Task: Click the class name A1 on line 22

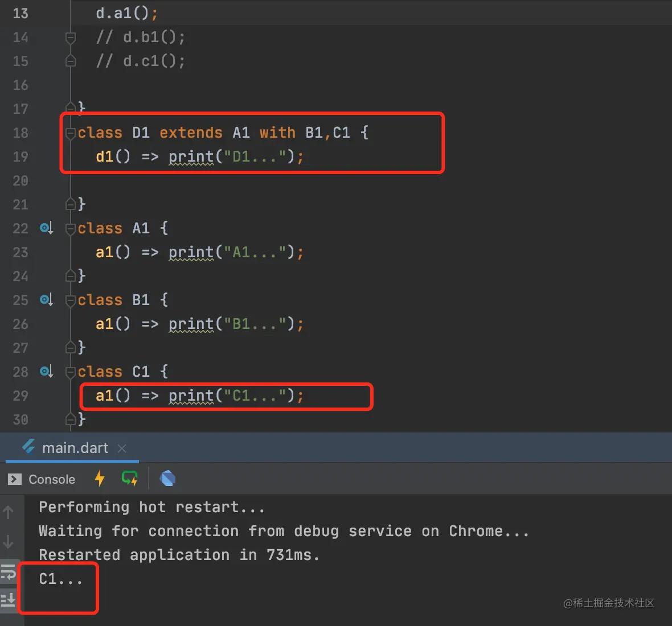Action: 141,228
